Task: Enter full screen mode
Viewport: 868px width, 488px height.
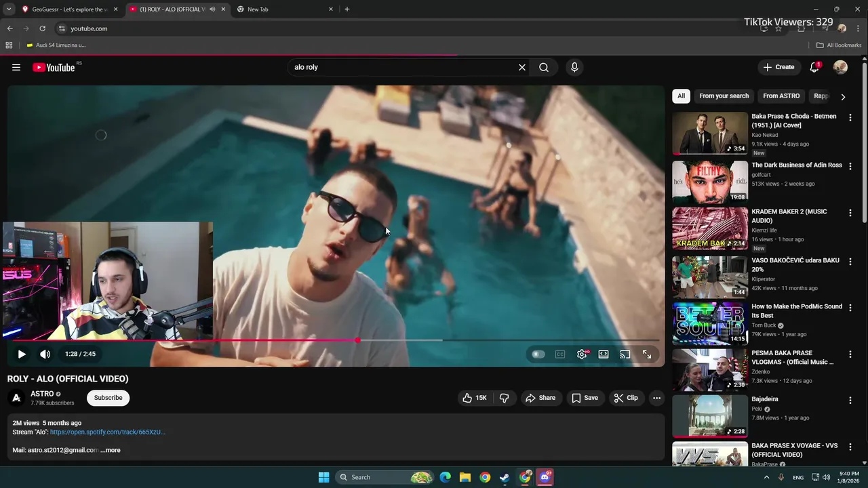Action: coord(647,354)
